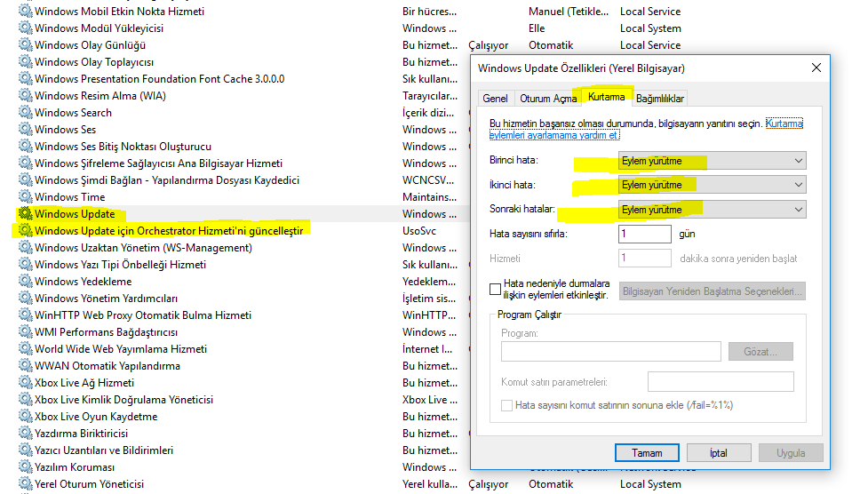
Task: Click 'WCNCSV...' description cell
Action: 428,180
